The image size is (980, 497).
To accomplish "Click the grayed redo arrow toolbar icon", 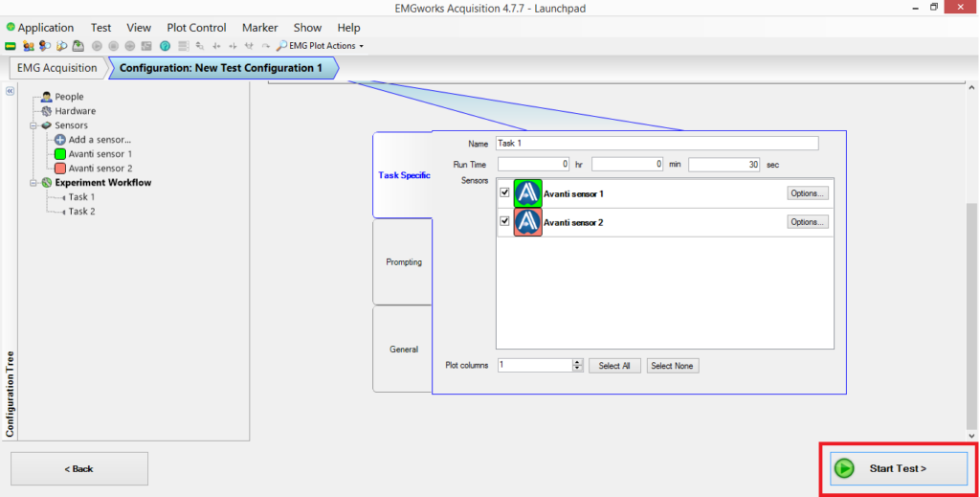I will (266, 46).
